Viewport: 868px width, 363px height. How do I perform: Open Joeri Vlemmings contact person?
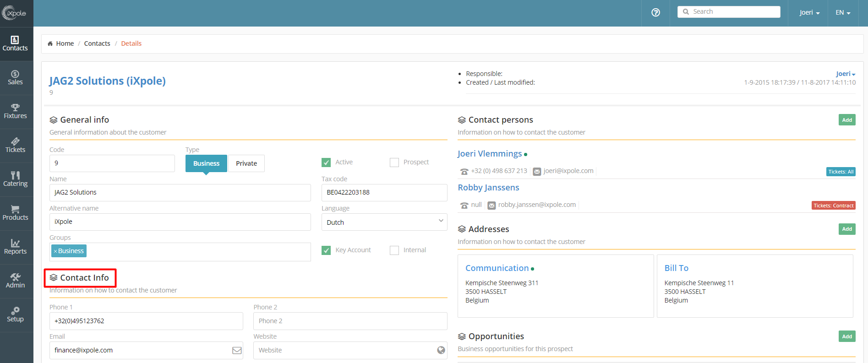(490, 154)
